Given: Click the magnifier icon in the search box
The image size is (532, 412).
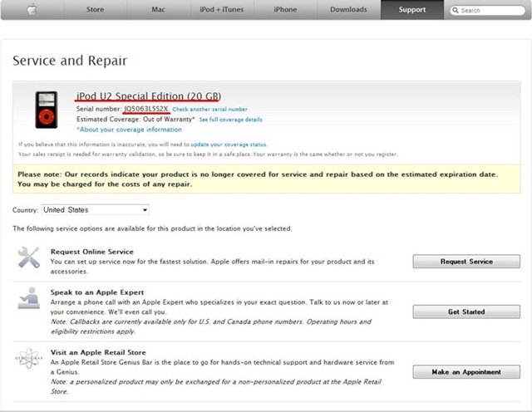Looking at the screenshot, I should (x=456, y=10).
